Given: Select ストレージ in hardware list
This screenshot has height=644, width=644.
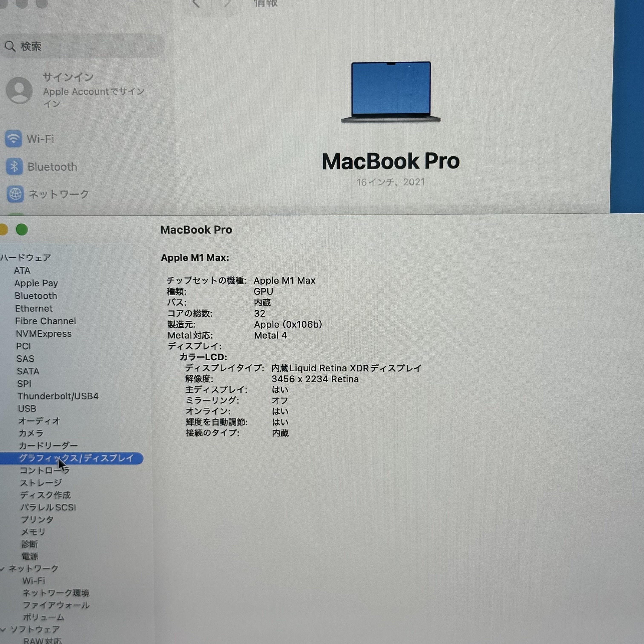Looking at the screenshot, I should coord(41,483).
